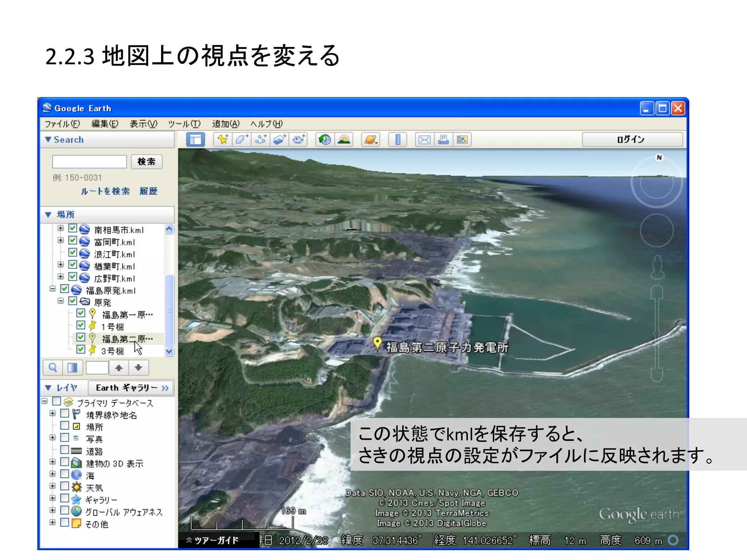Open the Earth ギャラリー button
This screenshot has width=747, height=560.
[x=131, y=388]
